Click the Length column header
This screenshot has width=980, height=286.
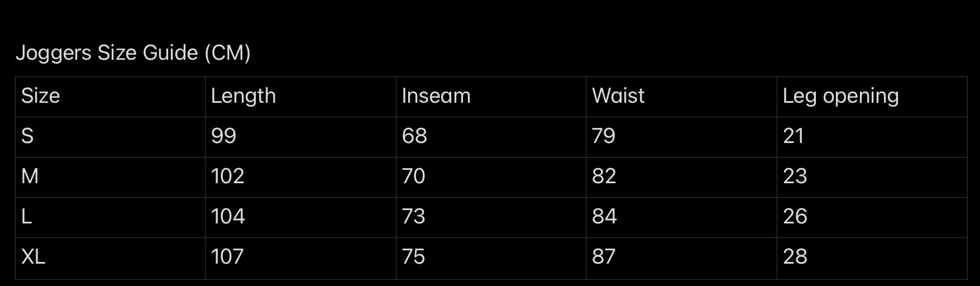(243, 96)
